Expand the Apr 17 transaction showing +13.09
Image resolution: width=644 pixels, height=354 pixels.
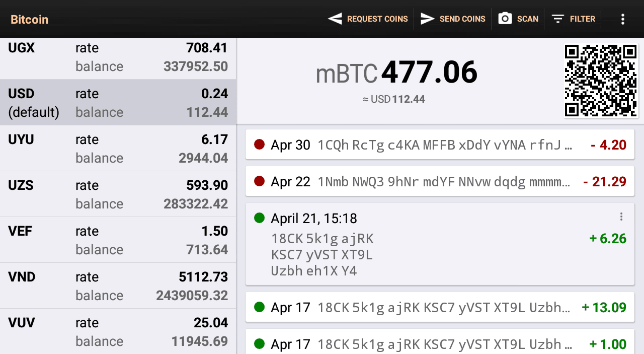[x=438, y=307]
